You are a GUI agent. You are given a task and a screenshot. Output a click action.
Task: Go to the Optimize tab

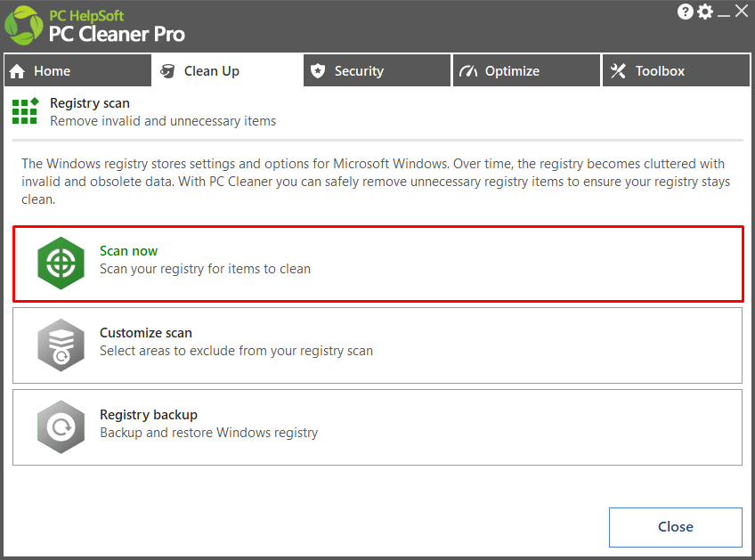pos(527,71)
